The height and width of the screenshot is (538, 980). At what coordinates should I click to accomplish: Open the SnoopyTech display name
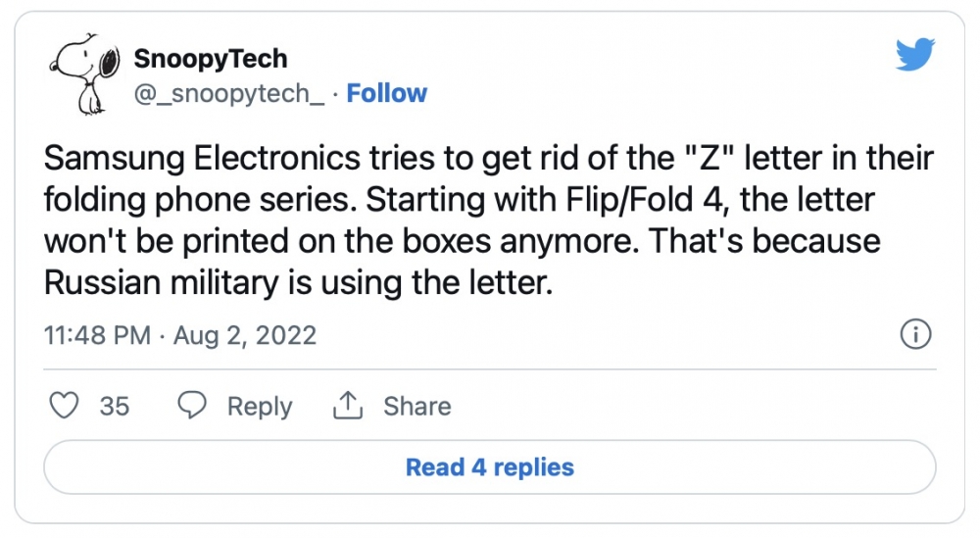tap(211, 59)
